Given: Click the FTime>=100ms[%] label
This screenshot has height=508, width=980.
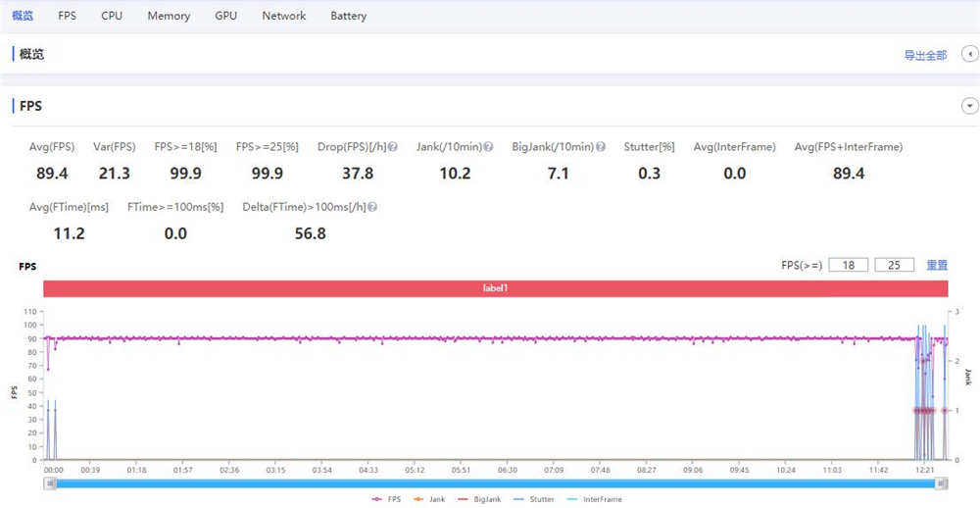Looking at the screenshot, I should click(x=175, y=207).
